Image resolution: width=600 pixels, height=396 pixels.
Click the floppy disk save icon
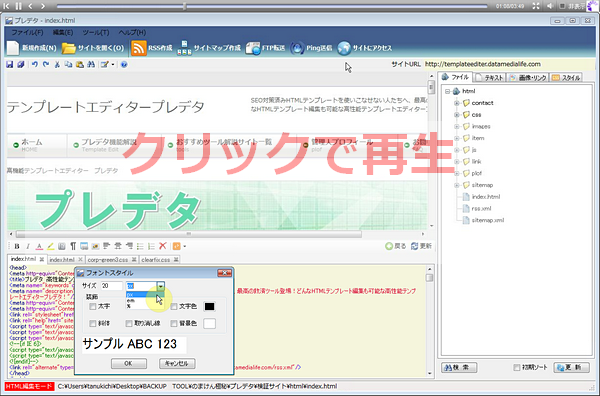point(10,64)
